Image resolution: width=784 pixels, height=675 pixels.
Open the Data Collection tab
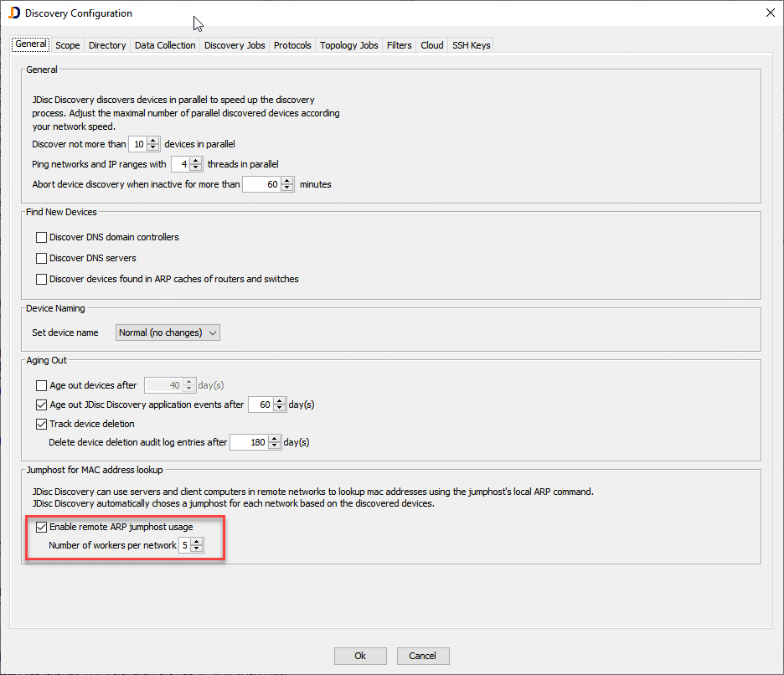164,44
